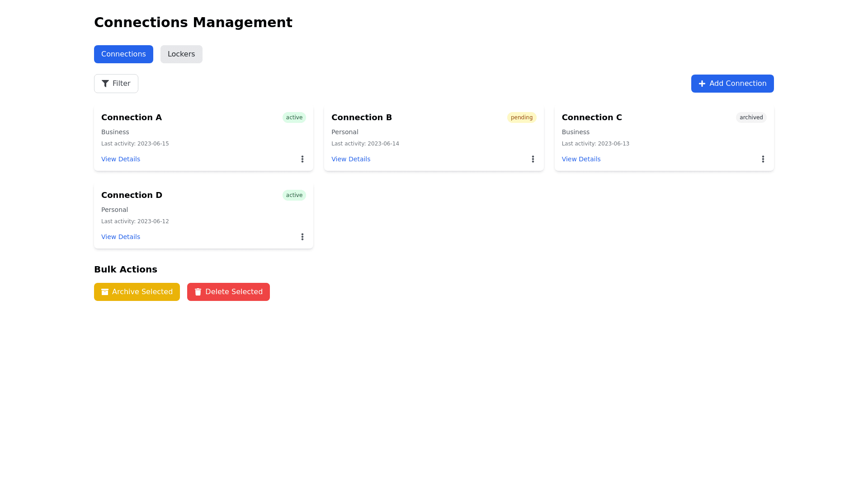Open Connection A's three-dot menu
Image resolution: width=868 pixels, height=488 pixels.
302,159
